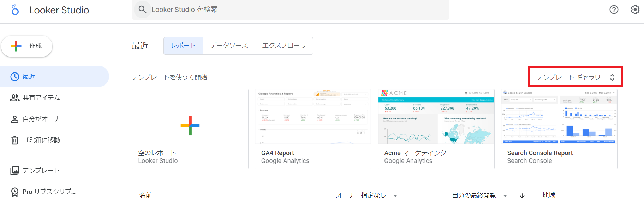Click the badge icon for Pro サブスクリプション

click(x=15, y=192)
